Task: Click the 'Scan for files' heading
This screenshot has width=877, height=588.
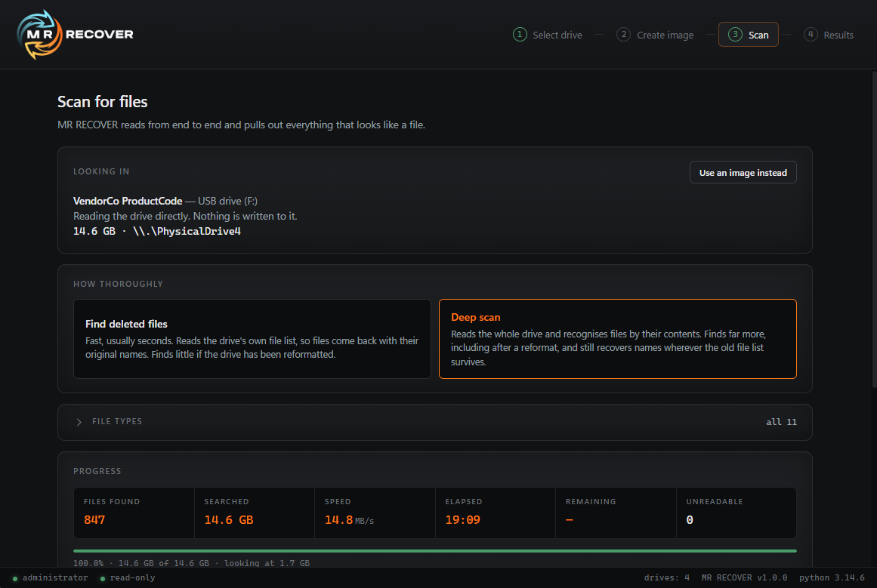Action: pyautogui.click(x=102, y=102)
